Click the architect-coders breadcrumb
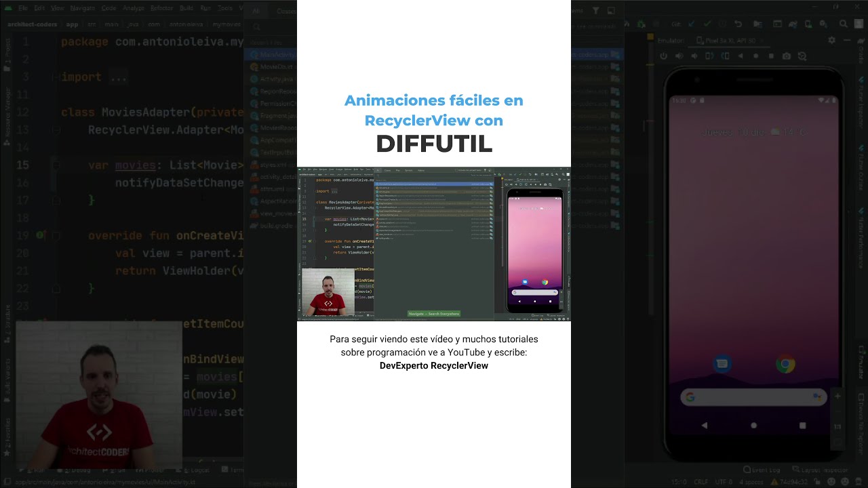Image resolution: width=868 pixels, height=488 pixels. coord(32,24)
